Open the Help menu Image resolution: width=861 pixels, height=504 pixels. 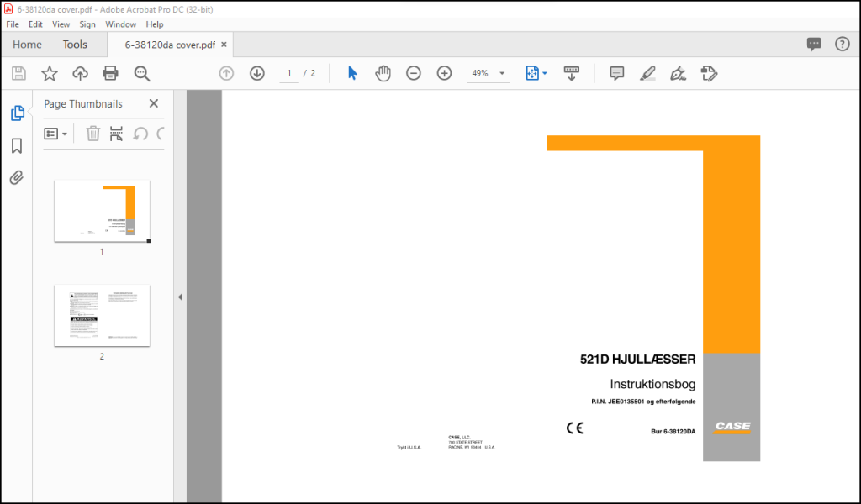(155, 24)
